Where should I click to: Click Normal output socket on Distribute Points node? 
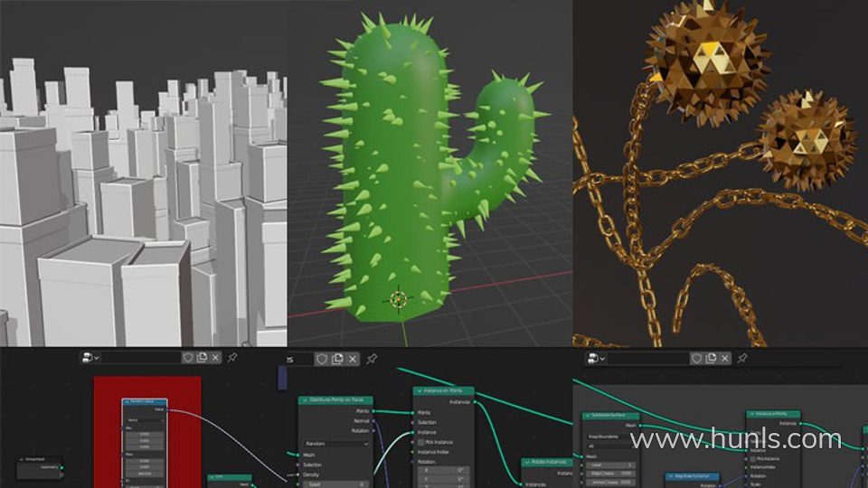(x=373, y=421)
